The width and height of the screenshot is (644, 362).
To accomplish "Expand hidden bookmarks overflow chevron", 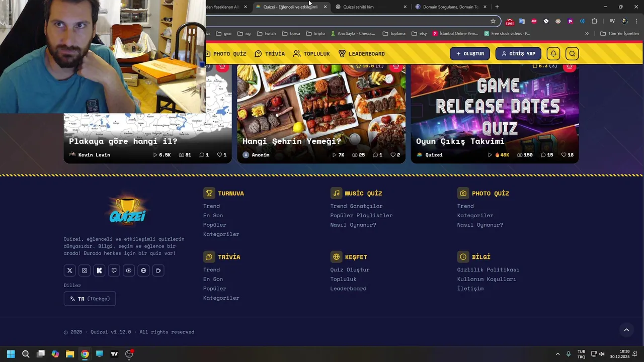I will tap(587, 34).
